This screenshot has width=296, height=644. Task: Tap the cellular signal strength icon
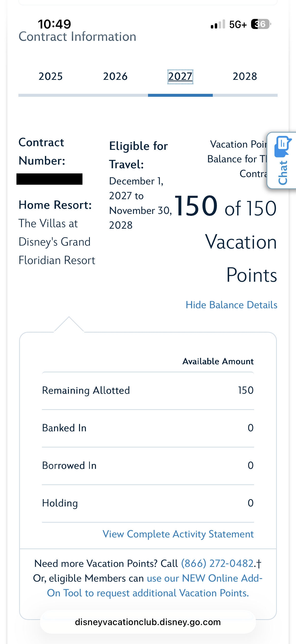[x=218, y=24]
